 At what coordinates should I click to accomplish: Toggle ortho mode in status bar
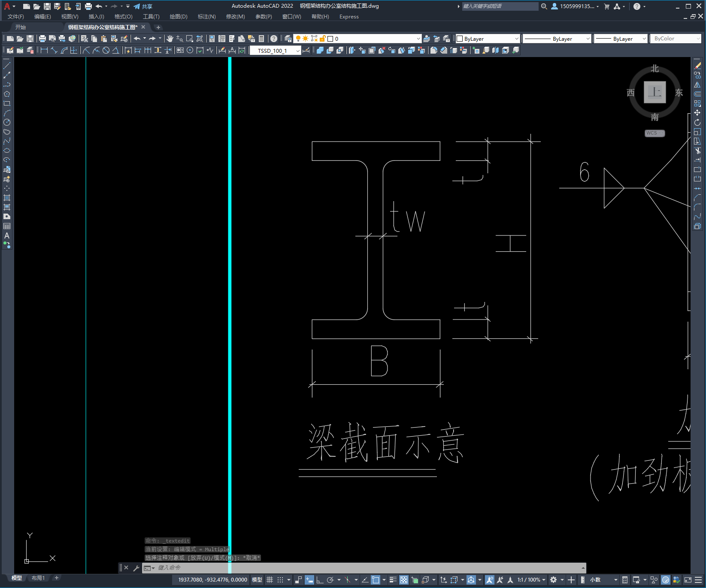(320, 580)
